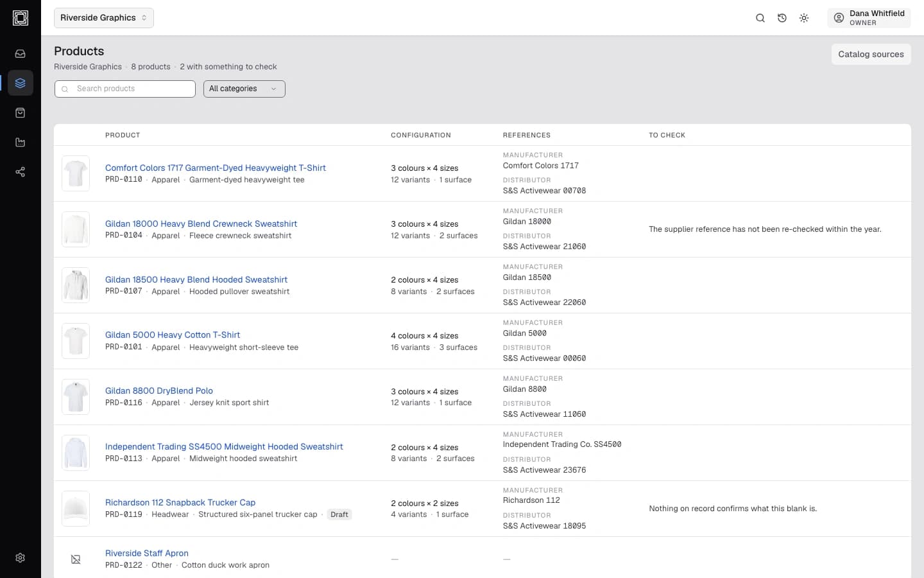Open Comfort Colors 1717 Garment-Dyed T-Shirt link
The image size is (924, 578).
[x=216, y=168]
